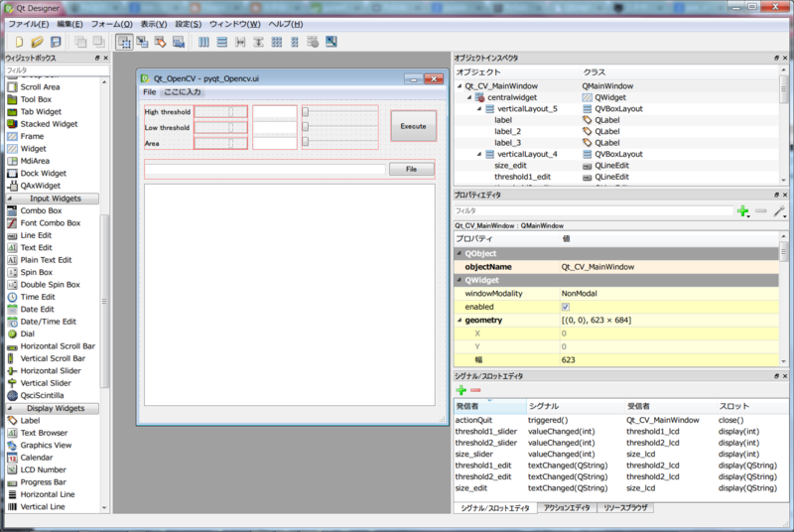
Task: Click the Adjust Size toolbar icon
Action: click(331, 42)
